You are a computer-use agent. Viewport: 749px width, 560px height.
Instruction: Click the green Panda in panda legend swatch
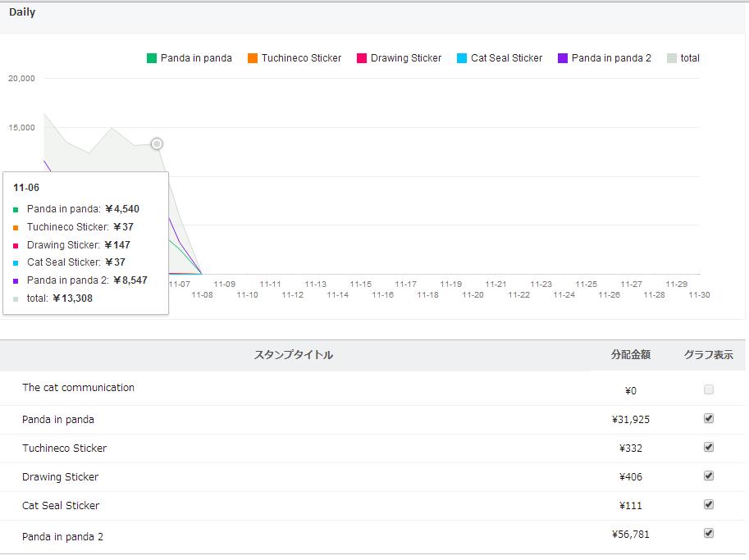(x=152, y=58)
